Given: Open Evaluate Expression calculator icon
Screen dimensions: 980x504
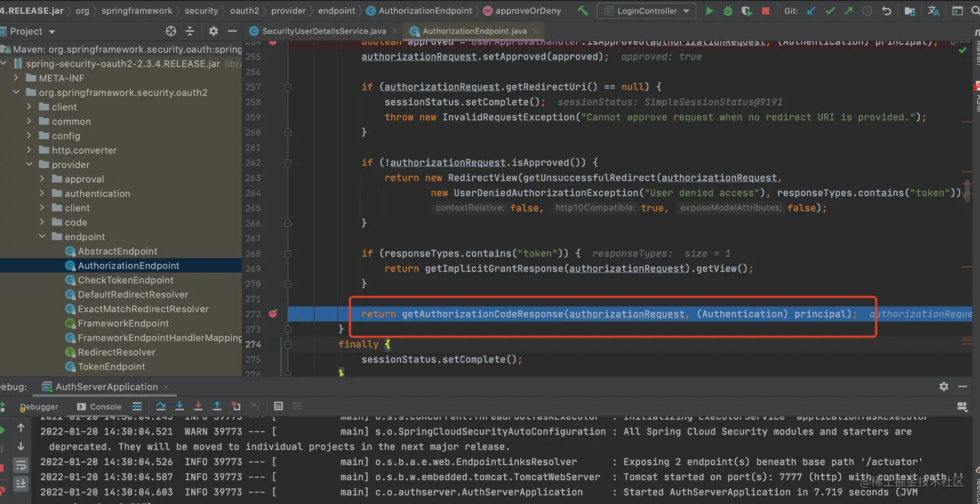Looking at the screenshot, I should tap(279, 406).
